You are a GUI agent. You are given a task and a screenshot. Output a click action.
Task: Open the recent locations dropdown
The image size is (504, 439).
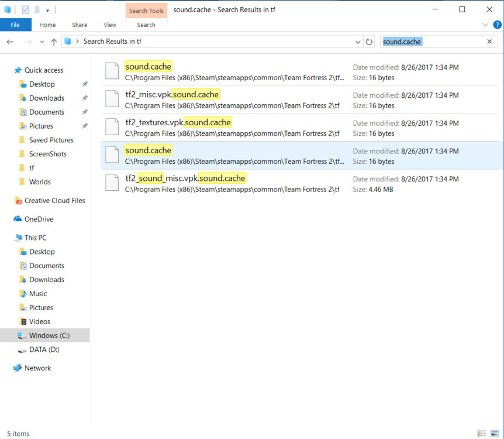(42, 42)
